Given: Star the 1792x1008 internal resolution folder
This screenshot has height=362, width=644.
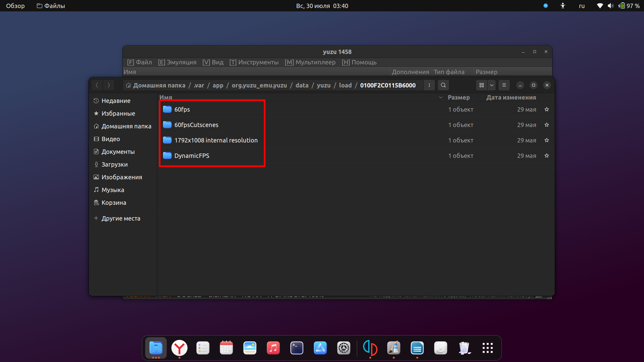Looking at the screenshot, I should coord(547,140).
